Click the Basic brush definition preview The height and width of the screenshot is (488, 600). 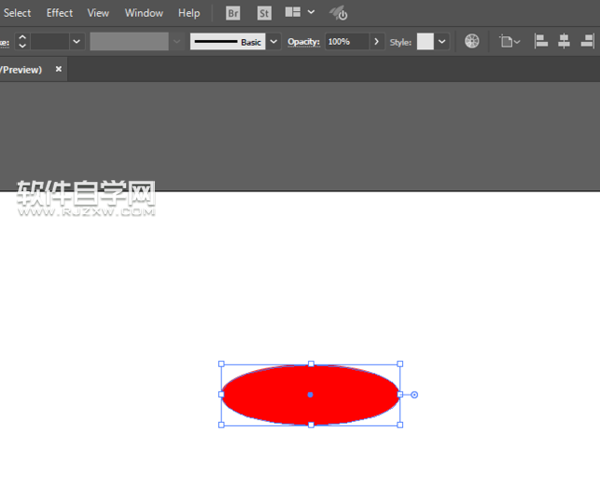point(228,41)
